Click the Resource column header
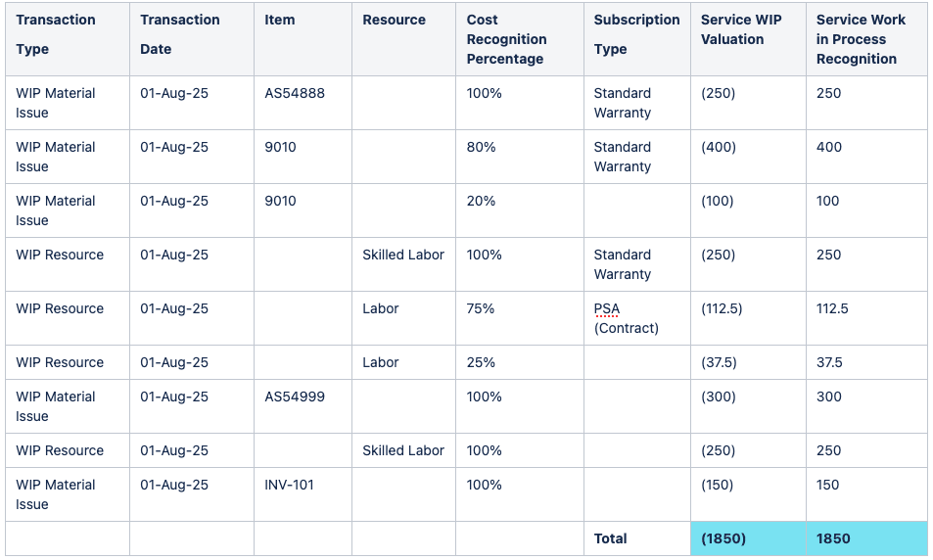The image size is (933, 560). pyautogui.click(x=403, y=39)
